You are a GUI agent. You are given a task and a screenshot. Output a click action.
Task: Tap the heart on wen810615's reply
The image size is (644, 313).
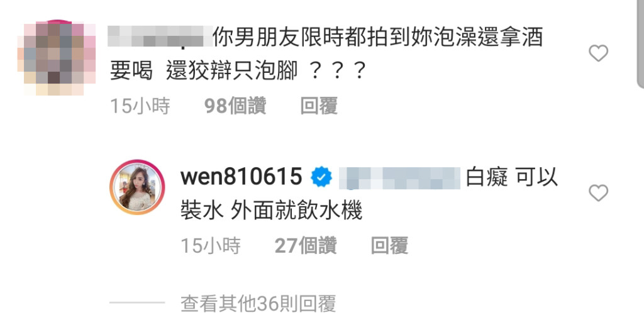598,193
